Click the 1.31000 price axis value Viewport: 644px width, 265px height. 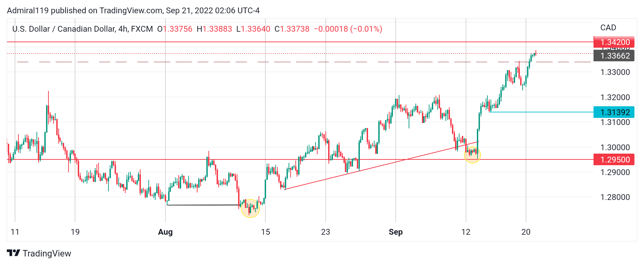[x=615, y=122]
